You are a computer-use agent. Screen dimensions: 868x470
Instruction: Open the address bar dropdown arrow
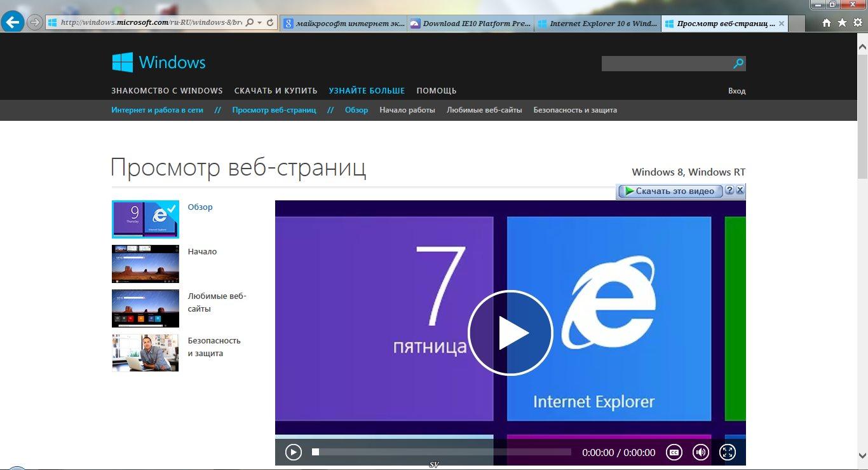click(259, 23)
